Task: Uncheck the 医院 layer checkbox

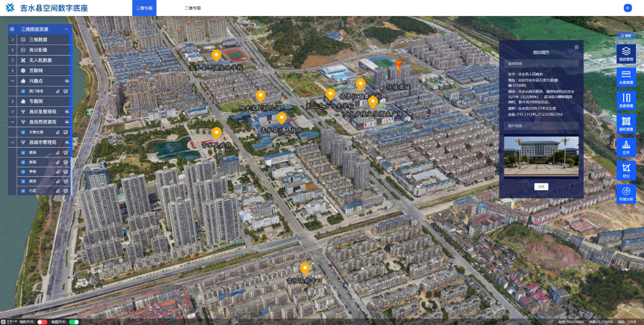Action: click(x=23, y=162)
